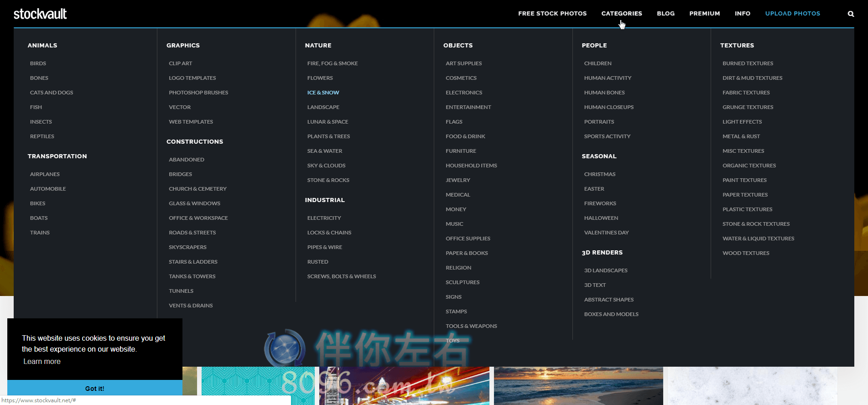Open the Birds category
Screen dimensions: 868x405
tap(38, 63)
